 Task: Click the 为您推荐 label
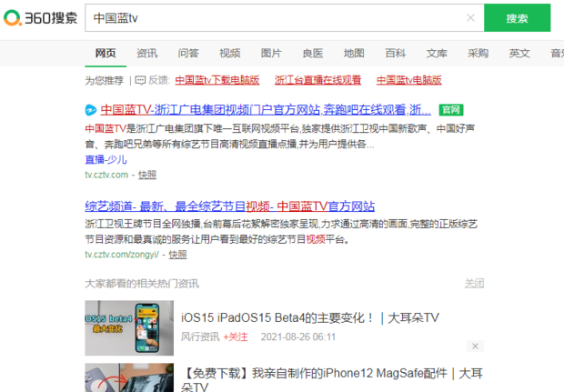click(x=105, y=80)
